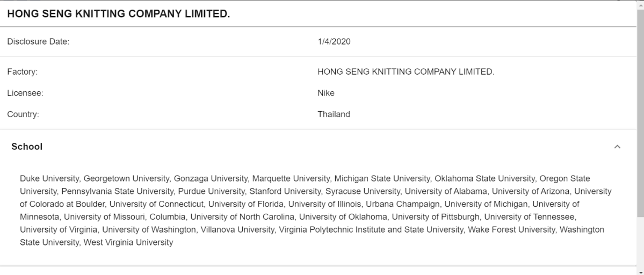Screen dimensions: 644x275
Task: Click the Hong Seng Knitting title heading
Action: tap(118, 13)
